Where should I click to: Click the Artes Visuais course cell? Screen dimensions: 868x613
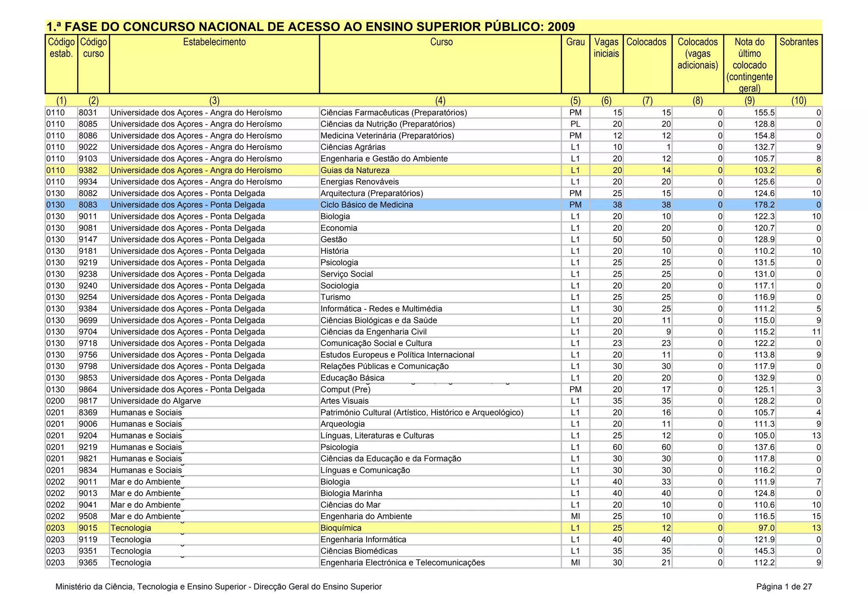point(345,401)
